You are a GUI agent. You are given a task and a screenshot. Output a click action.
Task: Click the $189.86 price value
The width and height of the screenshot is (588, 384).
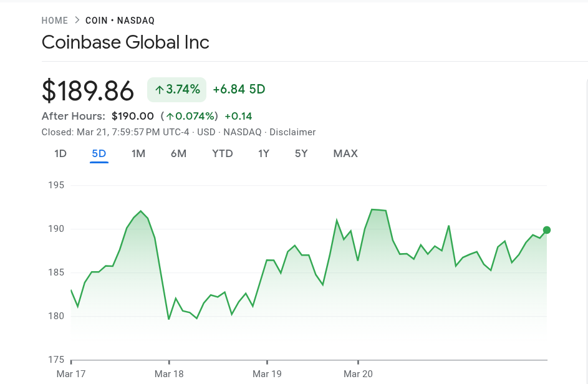pos(88,91)
